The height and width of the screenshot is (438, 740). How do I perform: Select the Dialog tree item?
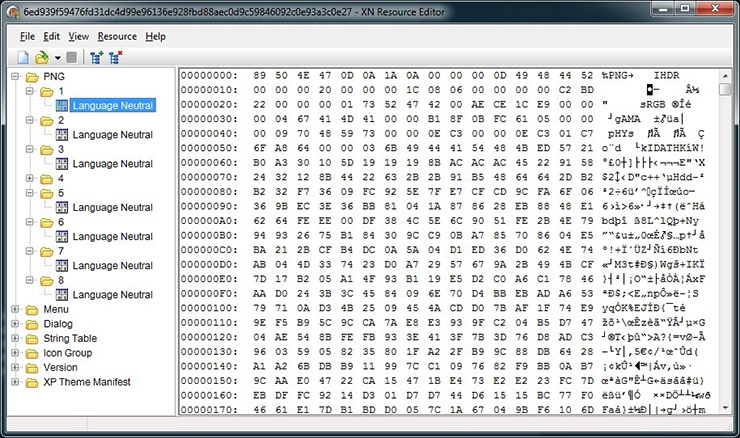pyautogui.click(x=58, y=324)
